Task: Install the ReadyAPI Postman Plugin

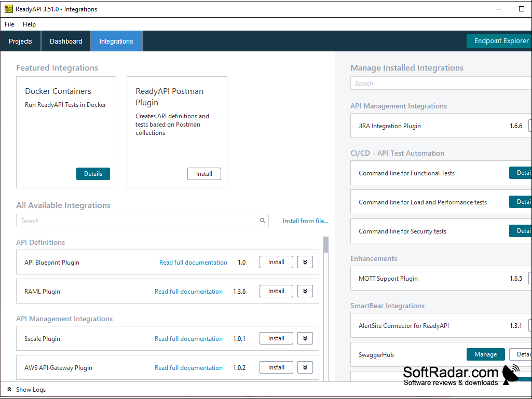Action: 204,174
